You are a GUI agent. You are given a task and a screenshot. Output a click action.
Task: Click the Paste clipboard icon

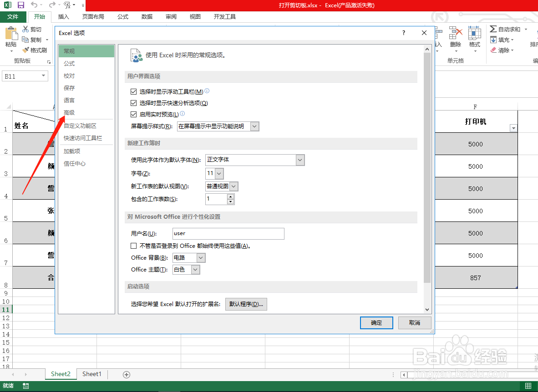tap(11, 34)
